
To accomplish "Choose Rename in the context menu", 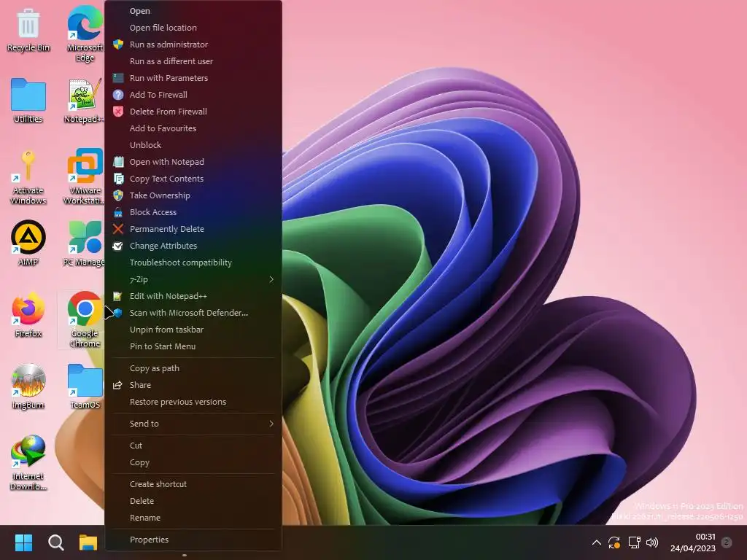I will click(x=193, y=517).
